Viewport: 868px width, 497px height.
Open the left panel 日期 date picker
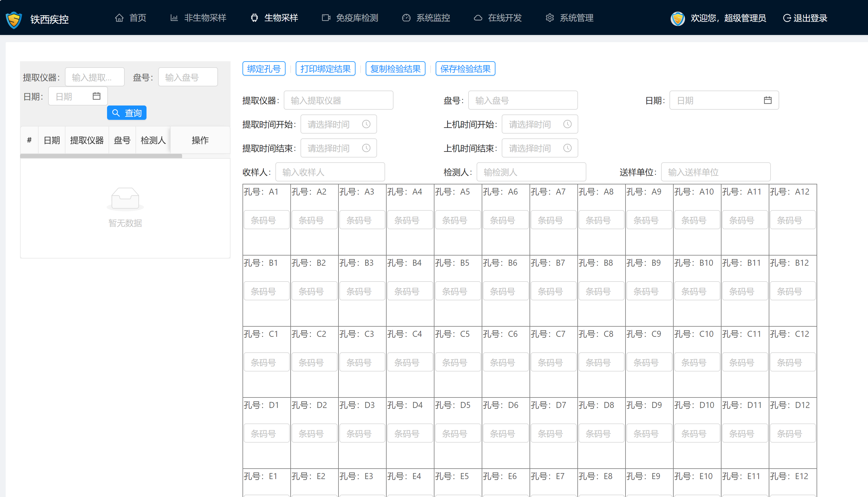tap(78, 96)
